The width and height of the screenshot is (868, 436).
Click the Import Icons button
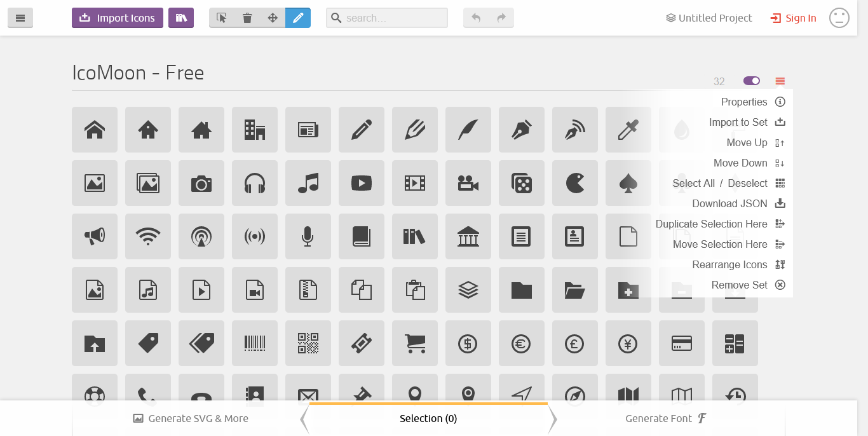[118, 18]
